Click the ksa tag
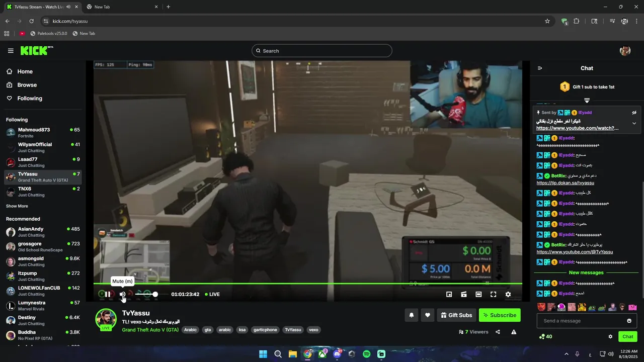This screenshot has height=362, width=644. (242, 330)
